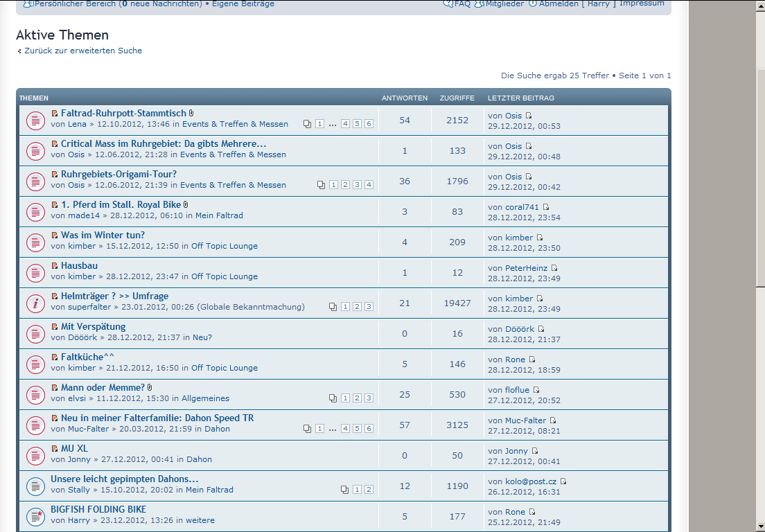This screenshot has height=532, width=765.
Task: Go to latest post by kolo@post.cz icon
Action: pyautogui.click(x=563, y=481)
